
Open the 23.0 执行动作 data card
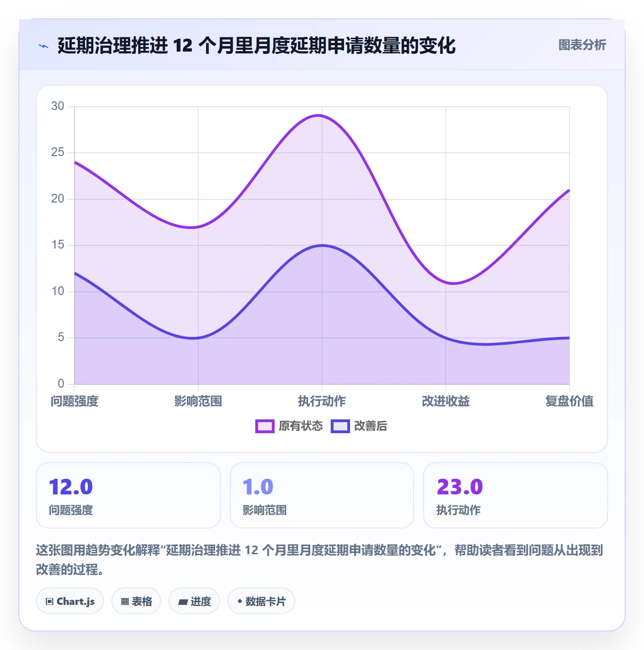coord(516,495)
